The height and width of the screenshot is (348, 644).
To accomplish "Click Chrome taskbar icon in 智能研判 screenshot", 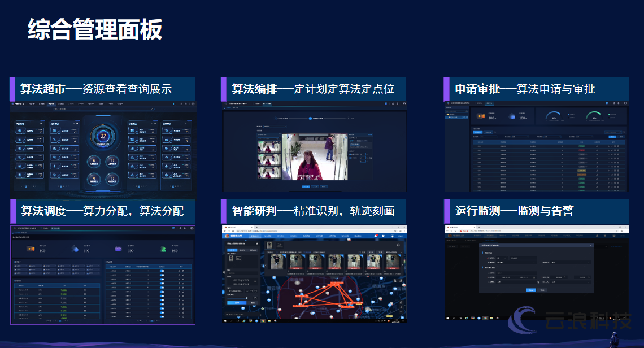I will pyautogui.click(x=263, y=321).
